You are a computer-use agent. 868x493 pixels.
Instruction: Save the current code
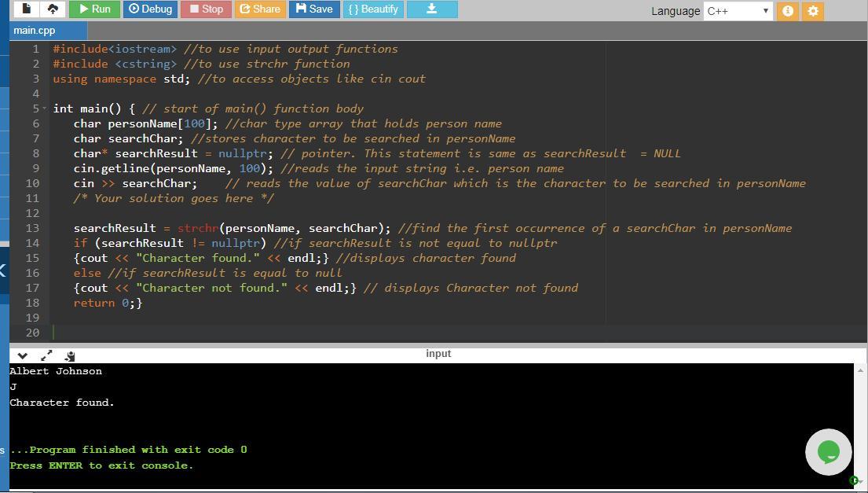click(314, 9)
